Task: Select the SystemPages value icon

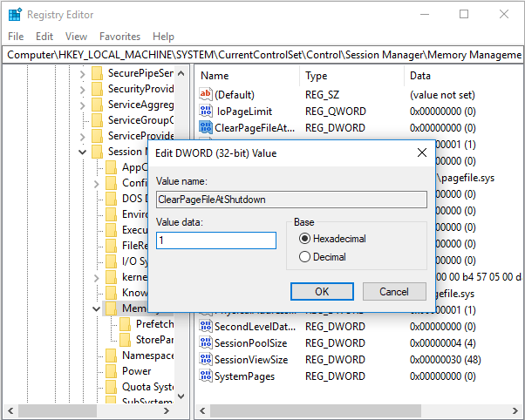Action: coord(205,376)
